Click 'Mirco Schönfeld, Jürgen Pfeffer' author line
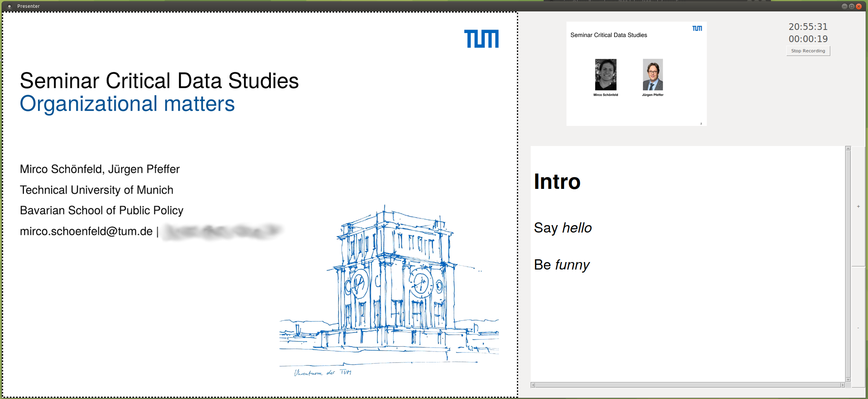This screenshot has width=868, height=399. [x=99, y=169]
